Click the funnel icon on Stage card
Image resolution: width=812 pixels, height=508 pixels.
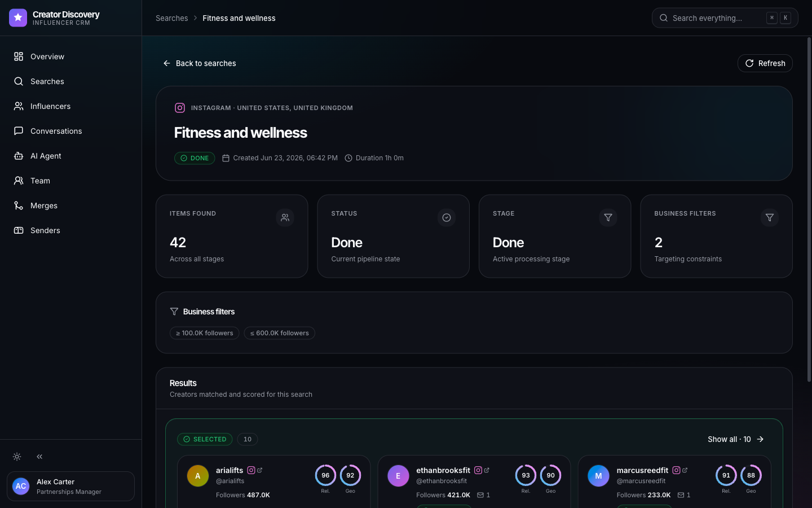tap(608, 217)
